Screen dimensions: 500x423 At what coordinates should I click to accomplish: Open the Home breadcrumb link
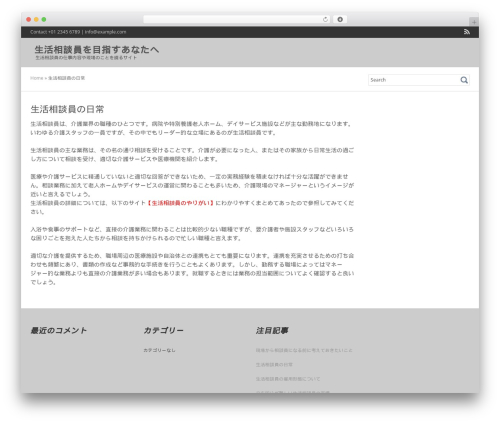pyautogui.click(x=37, y=78)
